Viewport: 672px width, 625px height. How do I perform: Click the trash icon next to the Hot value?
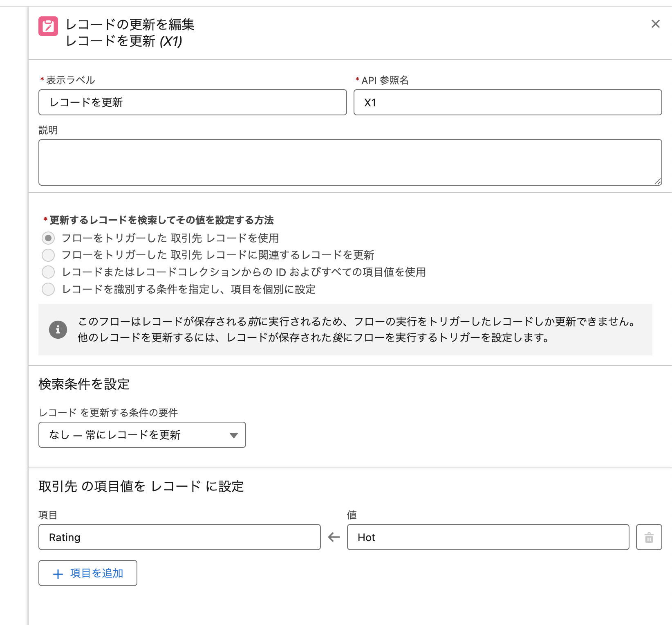[x=649, y=537]
